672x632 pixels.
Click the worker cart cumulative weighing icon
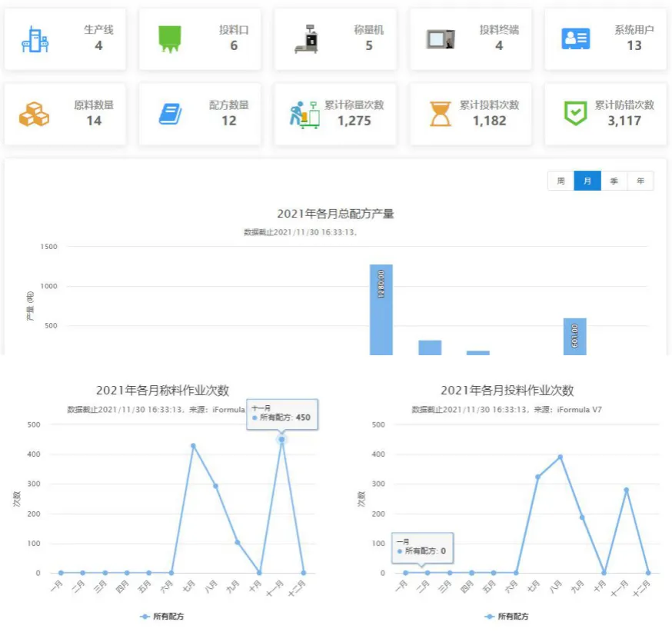(x=304, y=114)
